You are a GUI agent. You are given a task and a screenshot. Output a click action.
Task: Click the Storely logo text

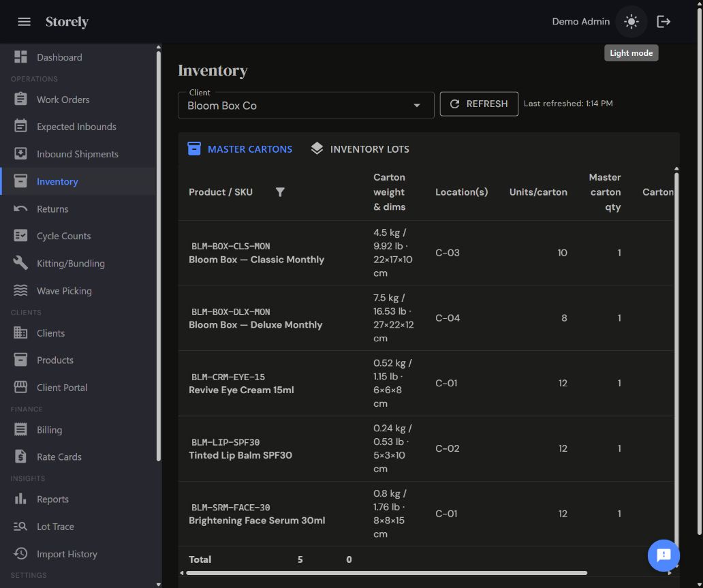[x=67, y=22]
